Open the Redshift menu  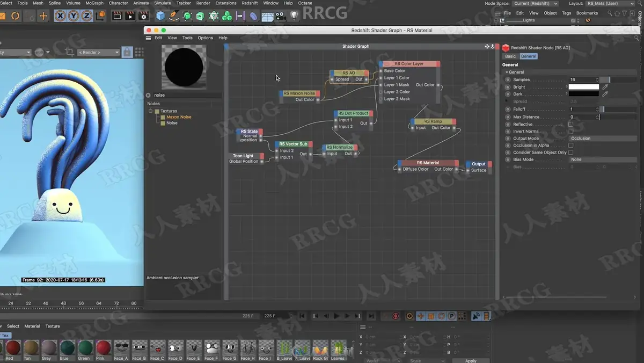click(x=250, y=3)
